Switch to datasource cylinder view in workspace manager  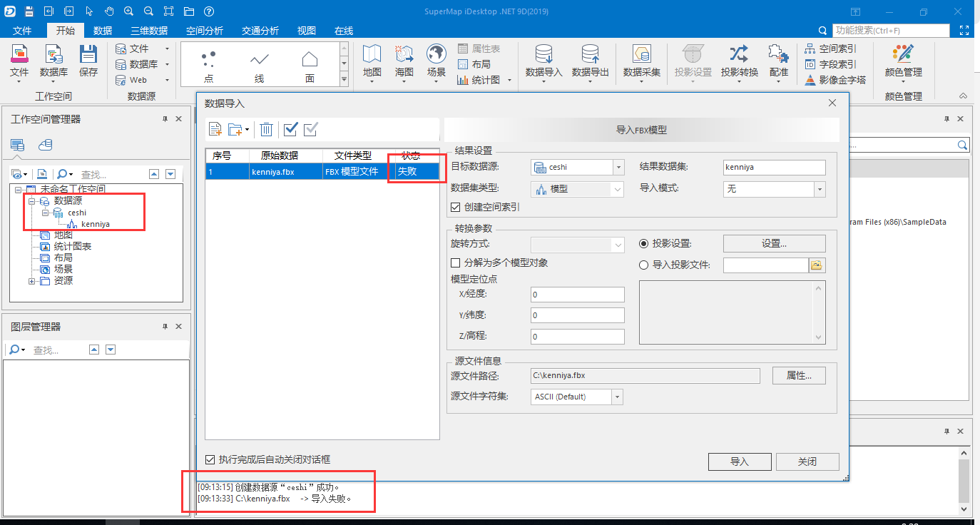[x=45, y=146]
